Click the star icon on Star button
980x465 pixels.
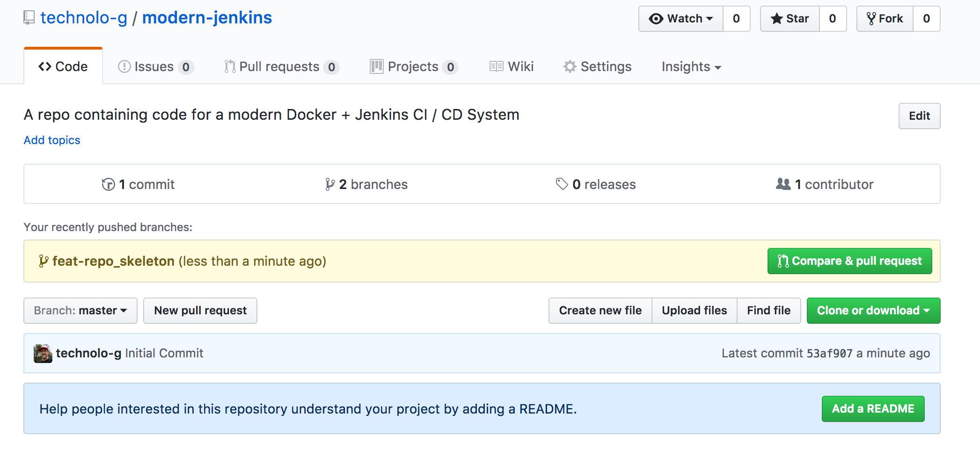(x=777, y=19)
